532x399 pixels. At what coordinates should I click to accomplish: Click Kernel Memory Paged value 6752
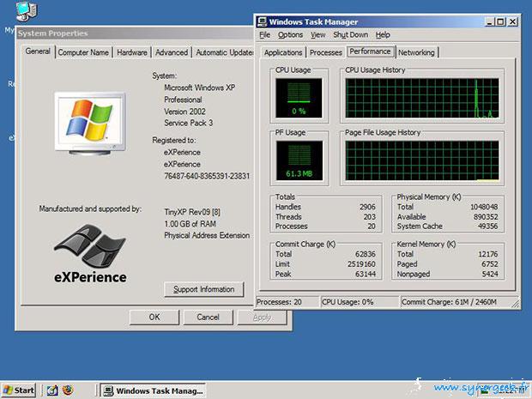(x=490, y=264)
